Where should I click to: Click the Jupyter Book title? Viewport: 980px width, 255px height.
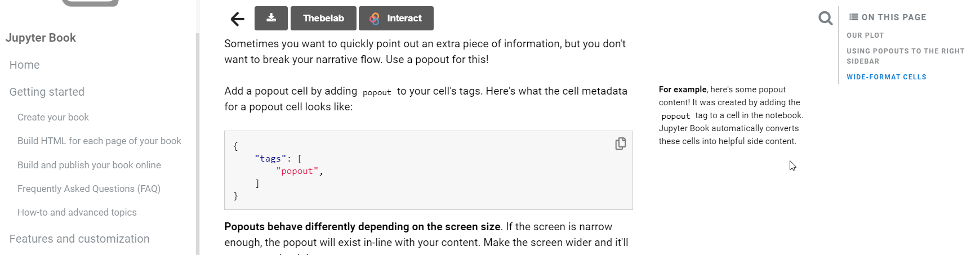coord(41,38)
